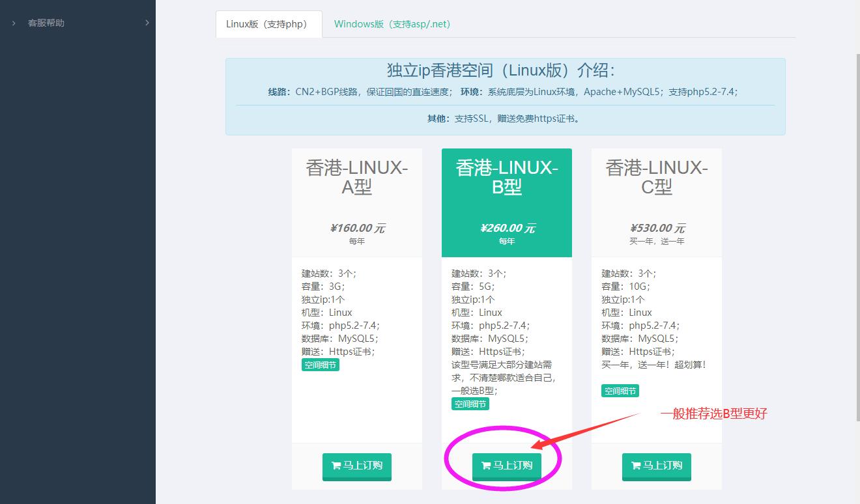Click 一般选B型； text in B型 card
Image resolution: width=860 pixels, height=504 pixels.
[x=474, y=391]
